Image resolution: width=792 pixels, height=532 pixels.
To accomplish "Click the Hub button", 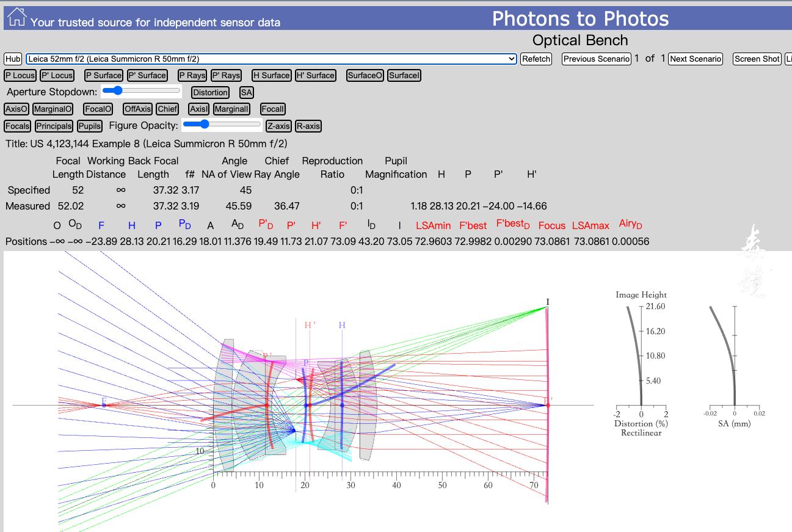I will tap(13, 59).
